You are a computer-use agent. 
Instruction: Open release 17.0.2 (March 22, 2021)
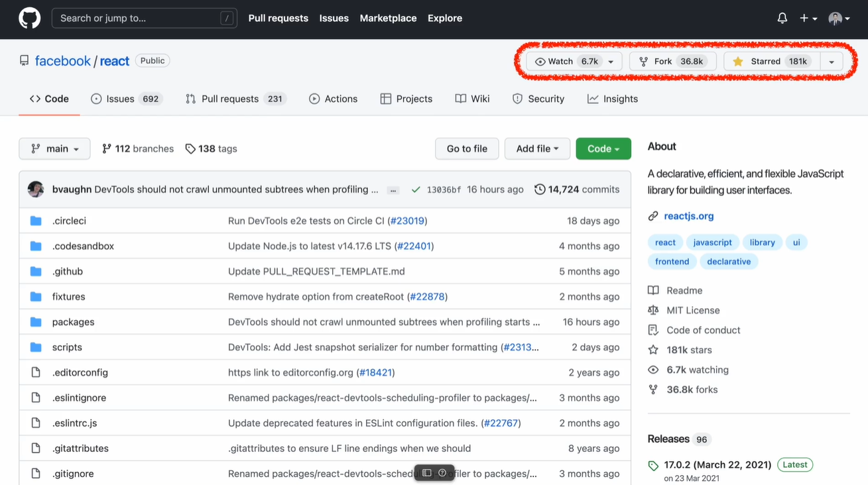(717, 464)
